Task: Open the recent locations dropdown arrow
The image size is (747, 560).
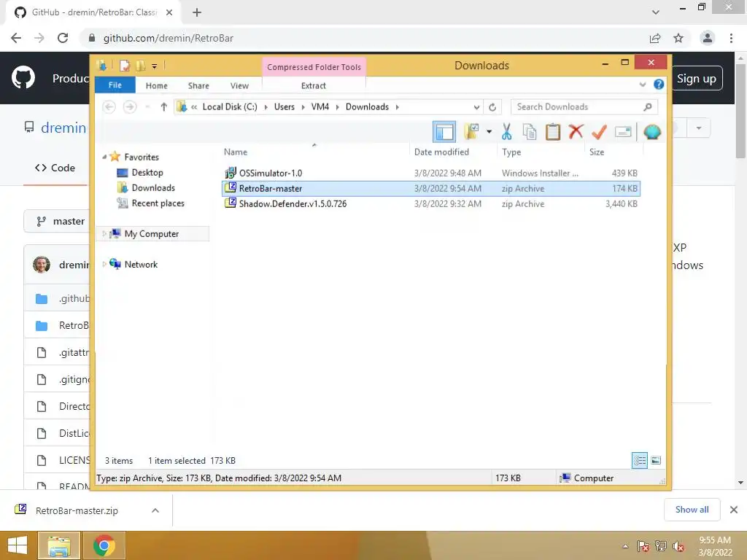Action: 147,107
